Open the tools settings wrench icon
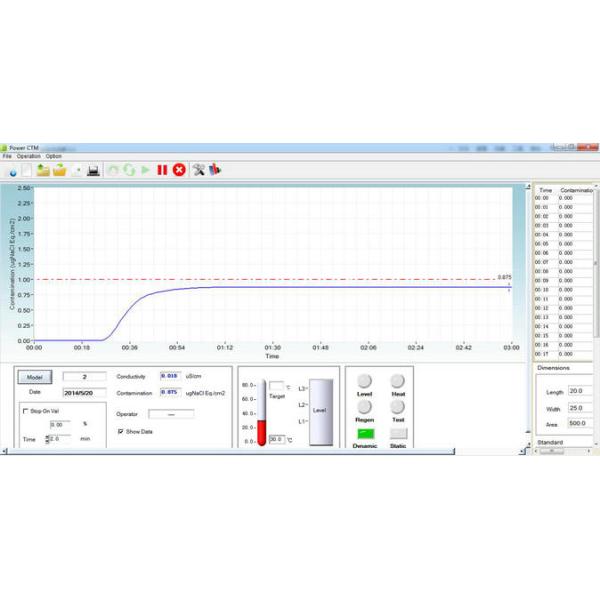The image size is (600, 600). (x=198, y=170)
